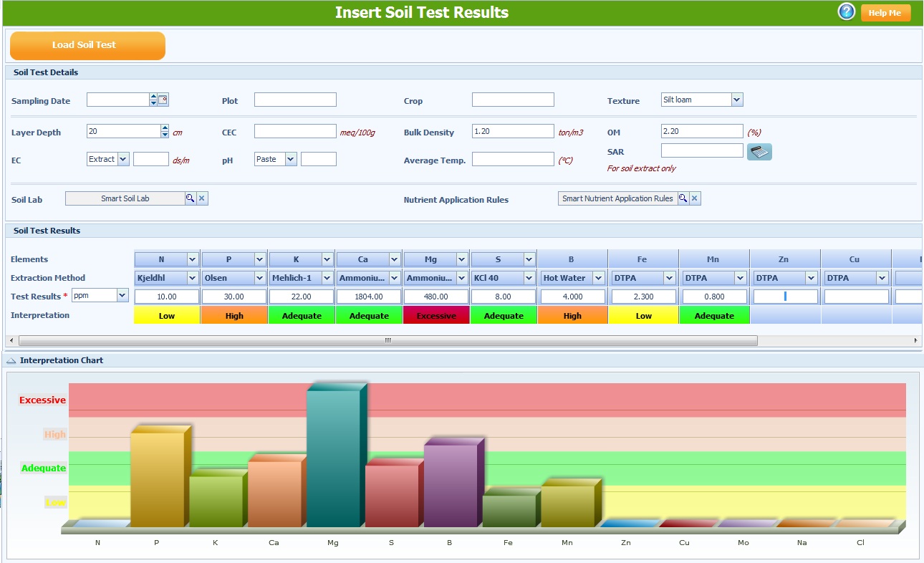
Task: Open the Ca element dropdown
Action: [x=394, y=259]
